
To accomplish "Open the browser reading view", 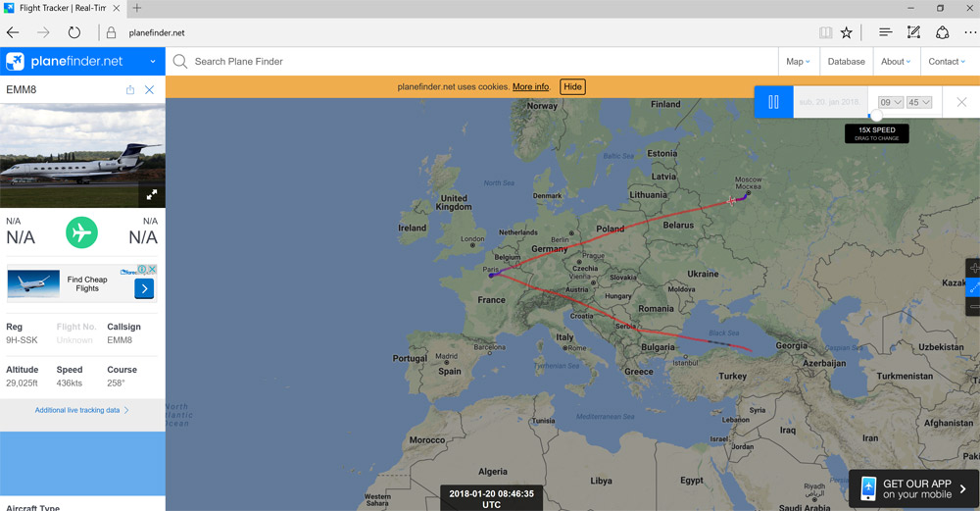I will pos(825,32).
